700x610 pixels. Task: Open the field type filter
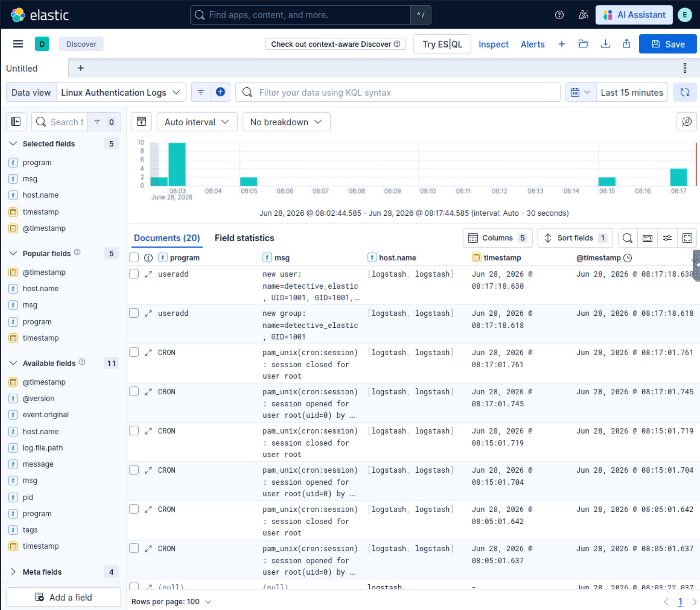(x=104, y=122)
